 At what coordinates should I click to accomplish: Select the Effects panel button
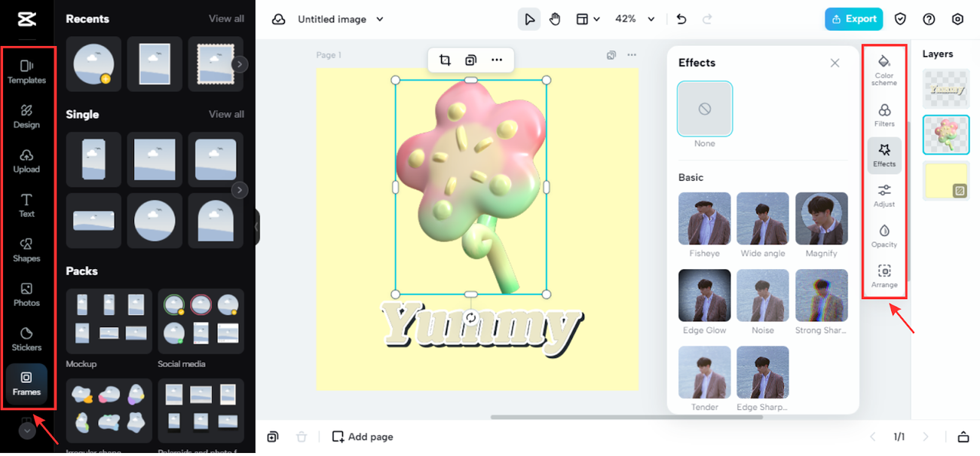pyautogui.click(x=884, y=156)
